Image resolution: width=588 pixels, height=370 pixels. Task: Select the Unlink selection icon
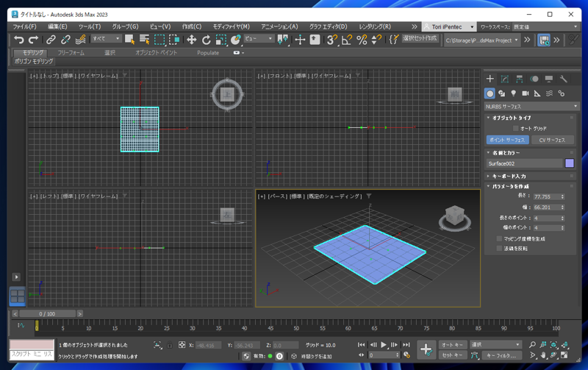(65, 40)
